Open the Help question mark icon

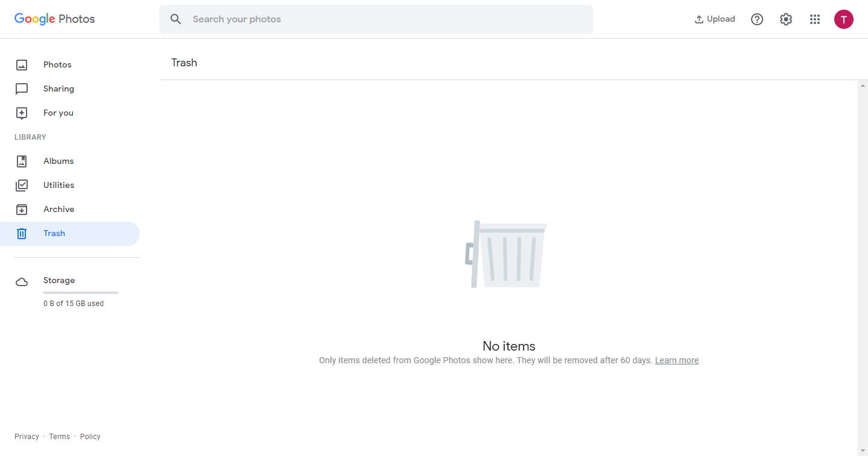757,19
